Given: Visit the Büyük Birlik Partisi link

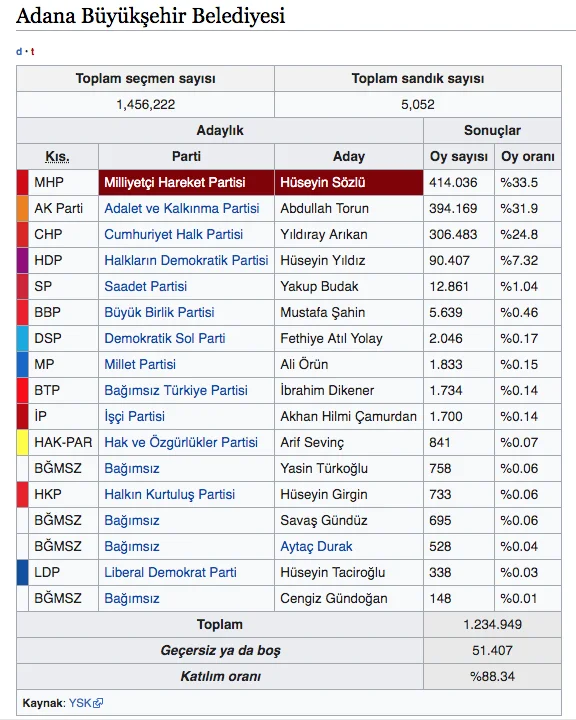Looking at the screenshot, I should click(x=159, y=312).
